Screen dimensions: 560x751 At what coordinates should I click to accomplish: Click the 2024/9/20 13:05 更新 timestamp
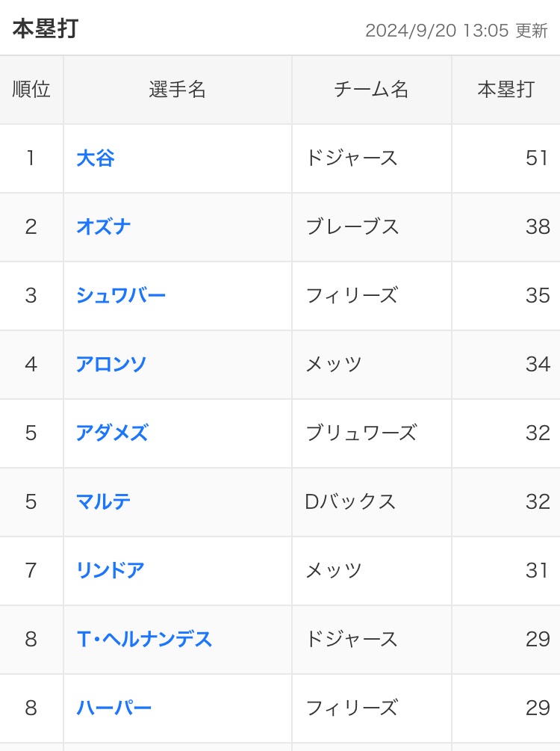(x=456, y=31)
